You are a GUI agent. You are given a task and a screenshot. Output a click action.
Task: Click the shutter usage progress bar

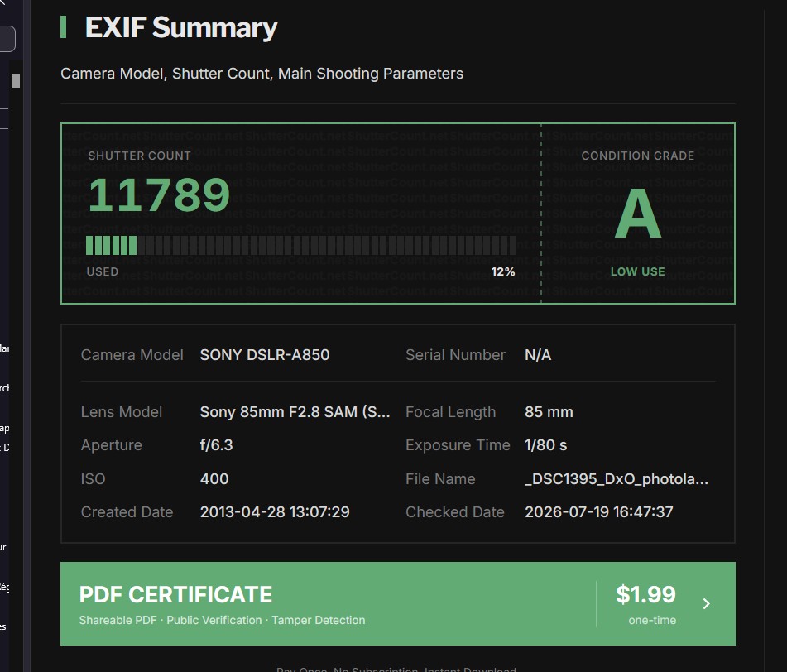301,246
